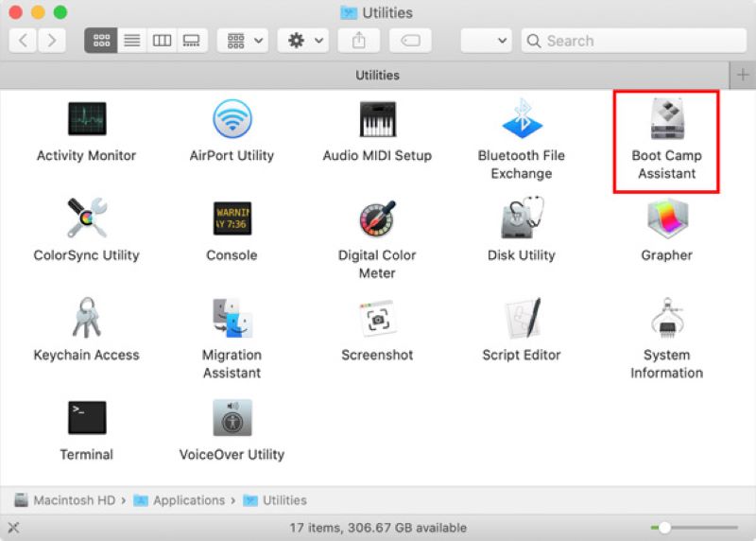Select Script Editor icon
Viewport: 756px width, 541px height.
click(523, 318)
